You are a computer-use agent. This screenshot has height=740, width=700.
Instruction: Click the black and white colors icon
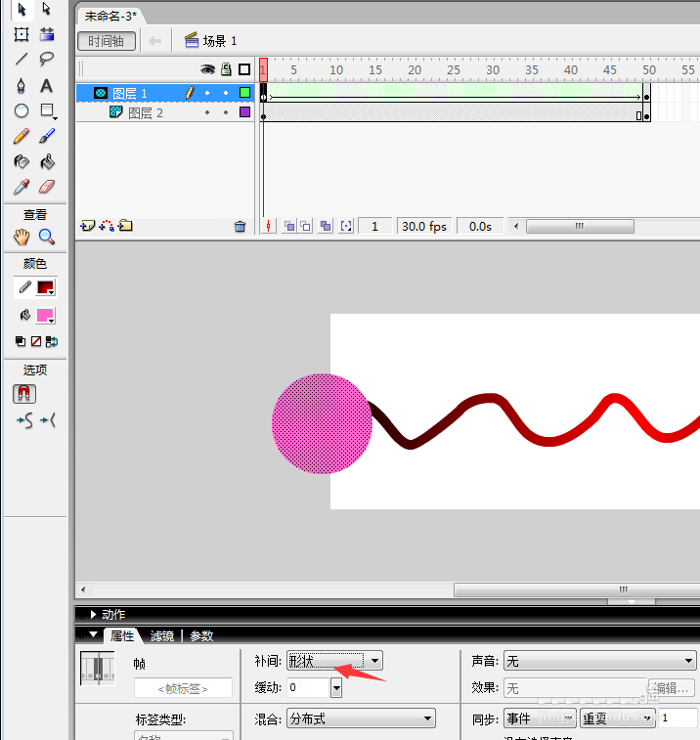(x=21, y=341)
